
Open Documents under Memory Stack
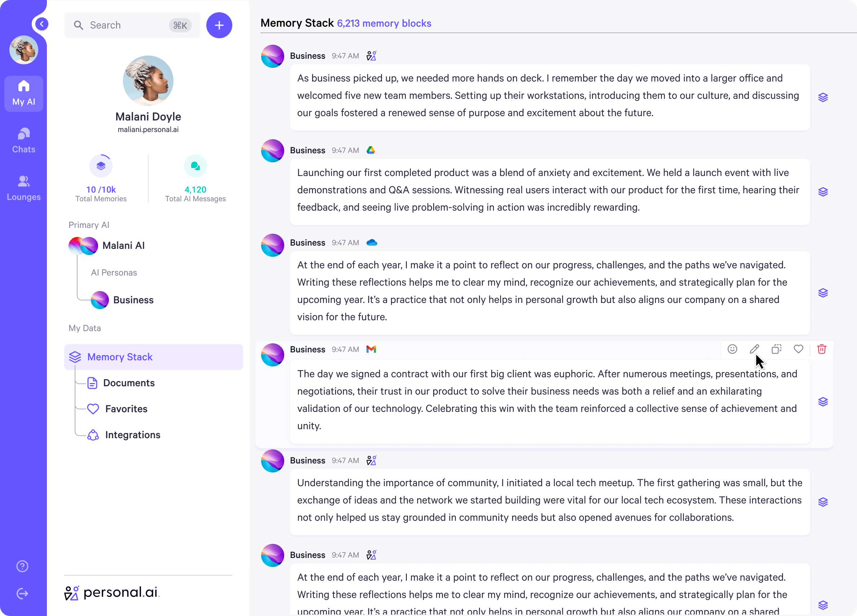coord(128,383)
